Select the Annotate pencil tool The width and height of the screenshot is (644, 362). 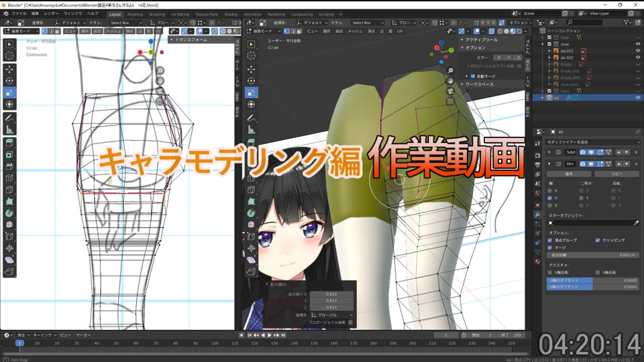click(x=9, y=118)
